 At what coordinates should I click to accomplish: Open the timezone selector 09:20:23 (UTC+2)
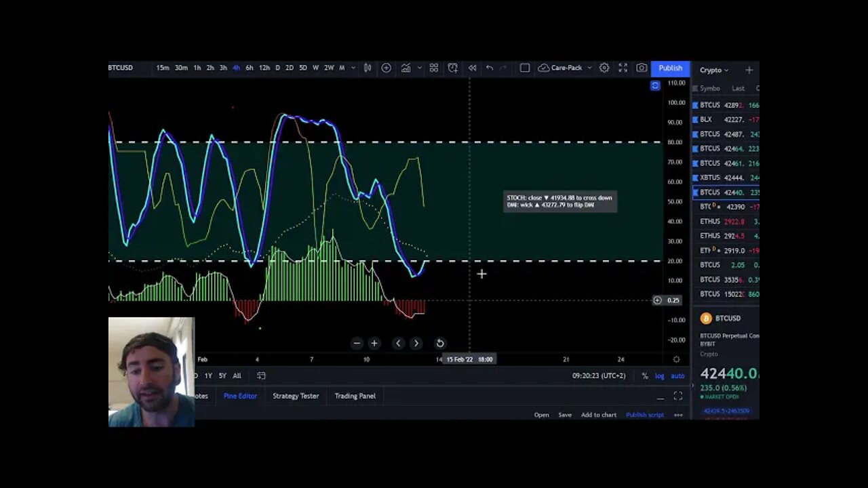pos(599,375)
